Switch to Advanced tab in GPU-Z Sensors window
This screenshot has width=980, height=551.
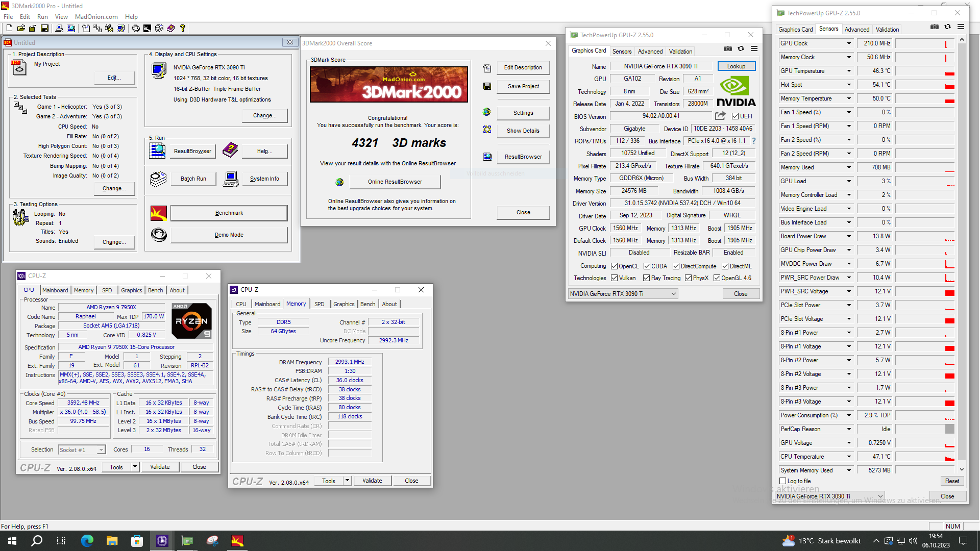pos(856,30)
